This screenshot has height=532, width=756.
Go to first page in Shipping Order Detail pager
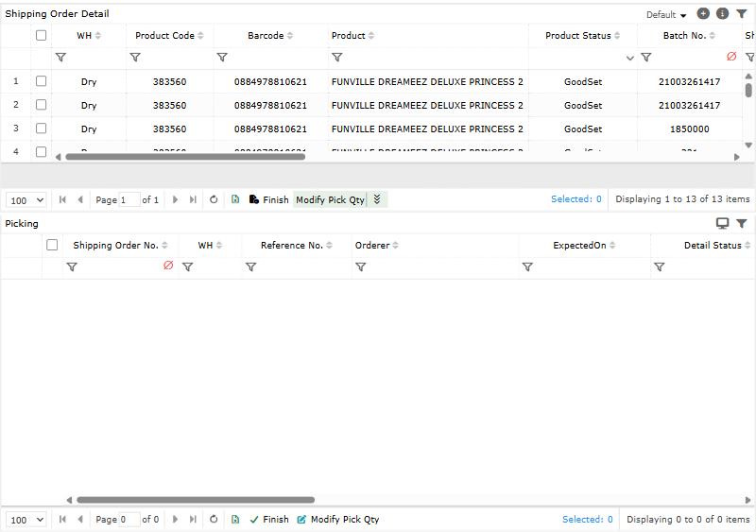[62, 199]
